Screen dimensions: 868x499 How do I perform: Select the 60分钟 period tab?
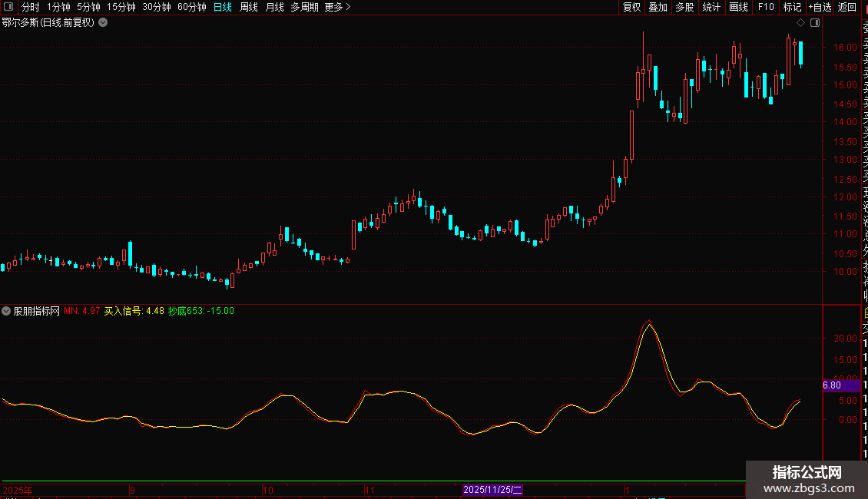click(x=192, y=7)
